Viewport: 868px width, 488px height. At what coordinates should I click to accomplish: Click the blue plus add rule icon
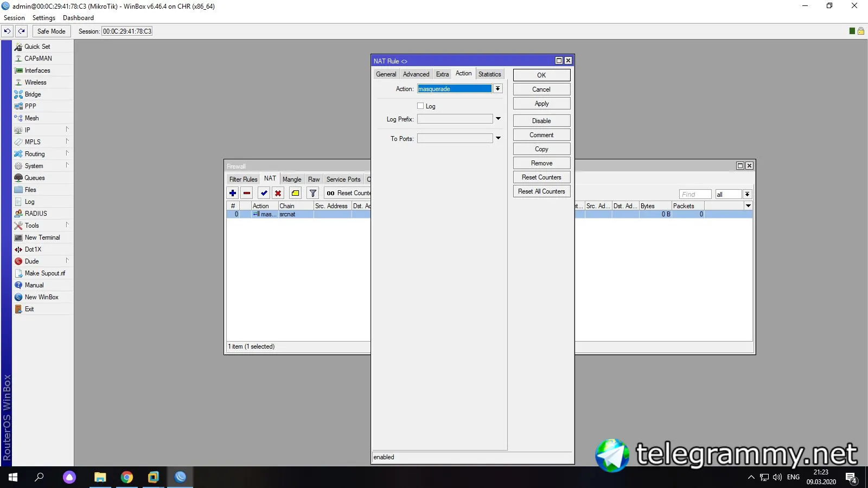point(233,193)
